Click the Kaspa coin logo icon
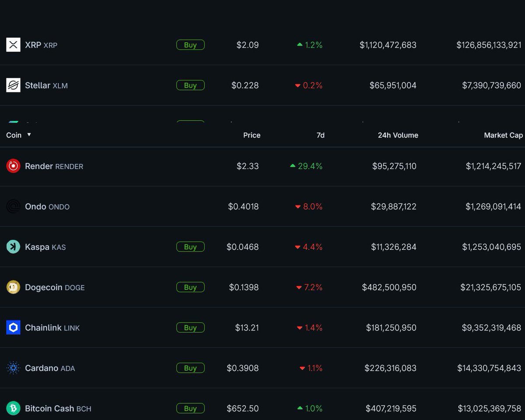The height and width of the screenshot is (420, 525). click(x=13, y=247)
